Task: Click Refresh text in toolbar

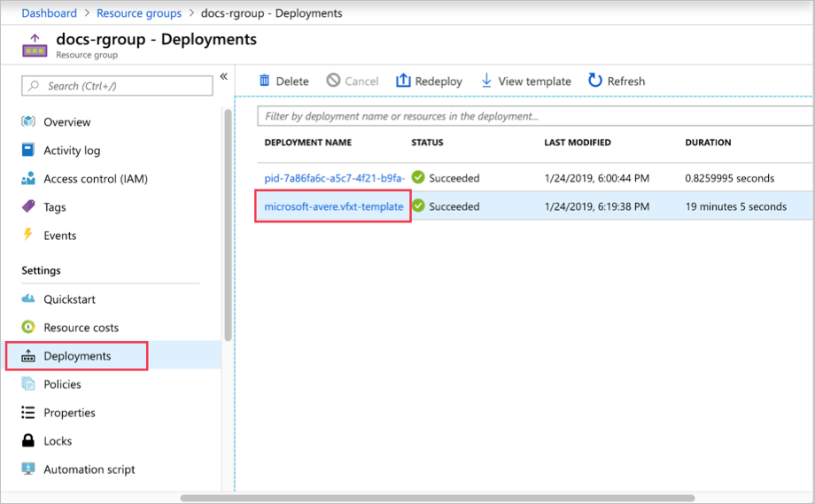Action: (x=625, y=81)
